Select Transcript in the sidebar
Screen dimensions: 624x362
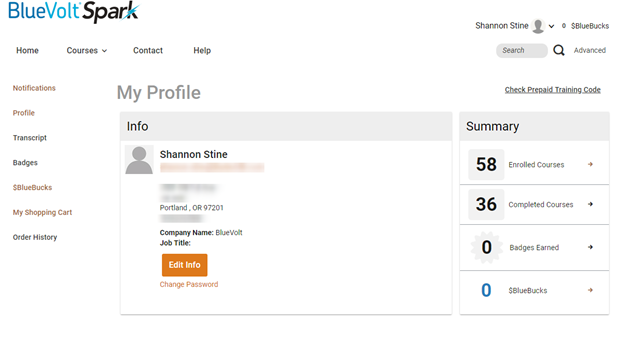[30, 138]
